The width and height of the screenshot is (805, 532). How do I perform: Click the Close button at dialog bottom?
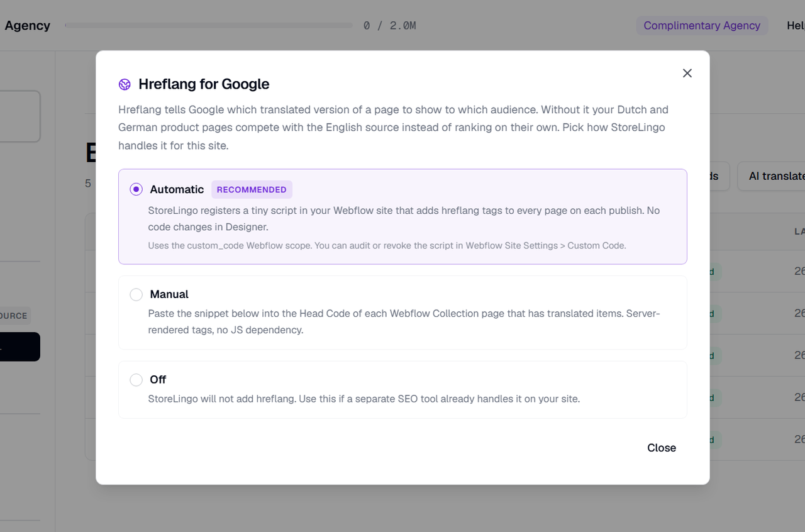click(x=662, y=448)
